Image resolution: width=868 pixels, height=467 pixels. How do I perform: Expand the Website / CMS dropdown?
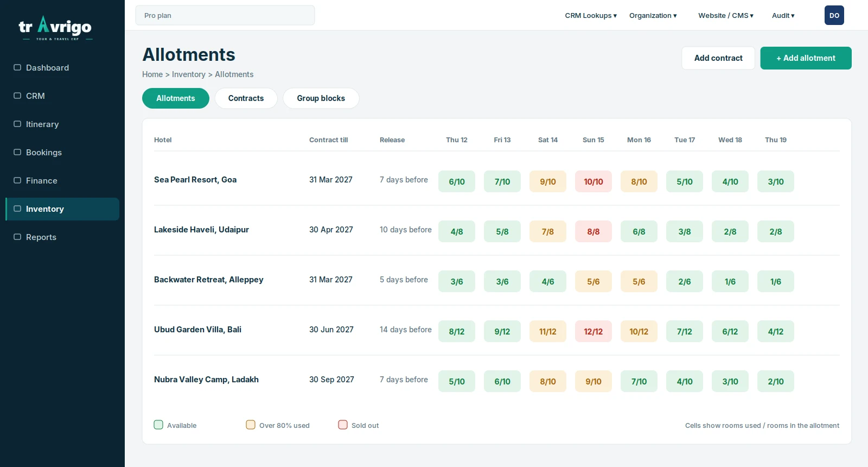pos(726,15)
